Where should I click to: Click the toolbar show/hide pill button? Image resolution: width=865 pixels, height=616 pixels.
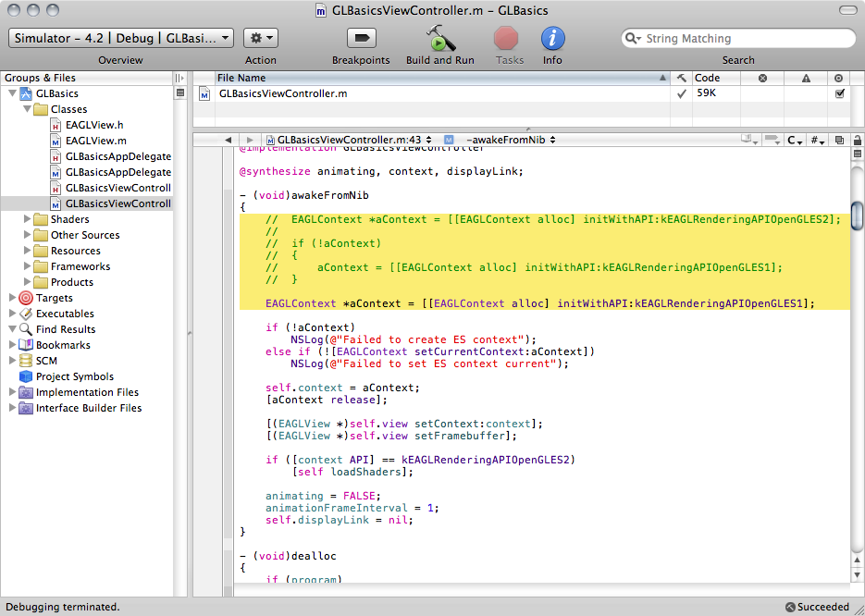846,10
